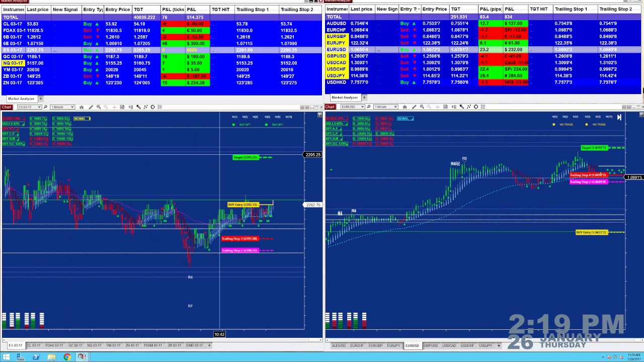Click the $ 300.00 P&L cell for 6E 03-17
Viewport: 644px width, 362px height.
pyautogui.click(x=197, y=43)
